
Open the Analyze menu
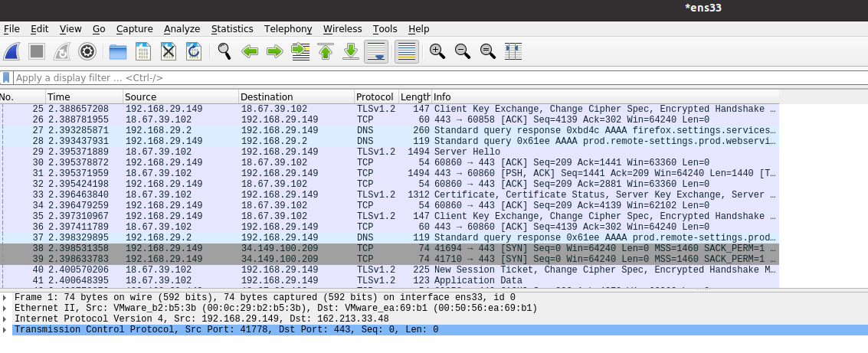click(x=182, y=29)
